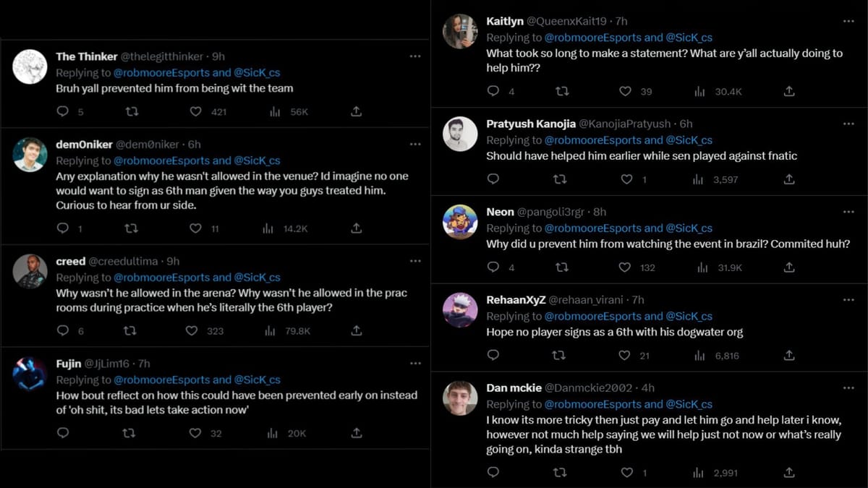
Task: Like Neon's tweet
Action: (625, 267)
